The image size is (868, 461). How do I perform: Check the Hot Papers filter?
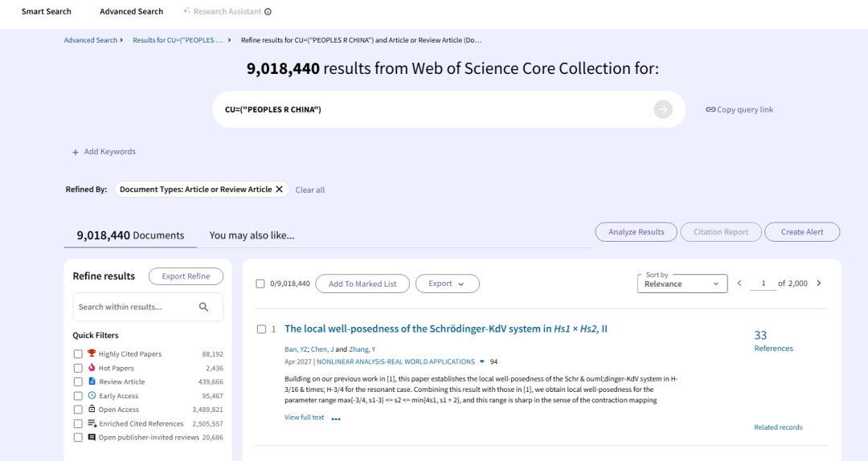point(78,368)
